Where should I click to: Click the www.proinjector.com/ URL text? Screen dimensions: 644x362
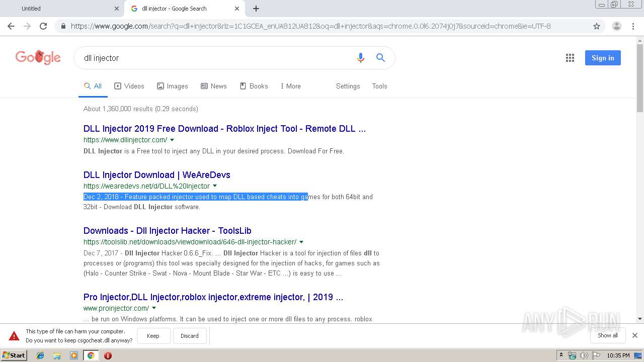point(116,308)
